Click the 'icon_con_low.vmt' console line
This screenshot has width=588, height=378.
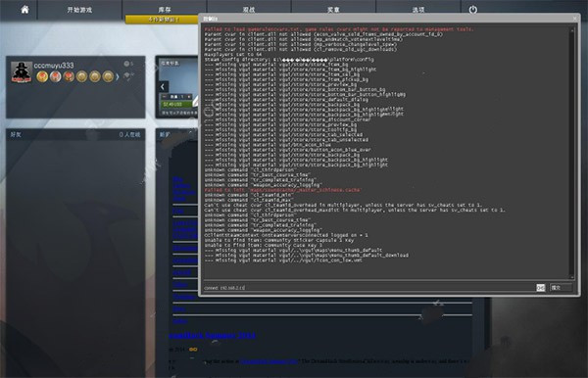[x=283, y=260]
